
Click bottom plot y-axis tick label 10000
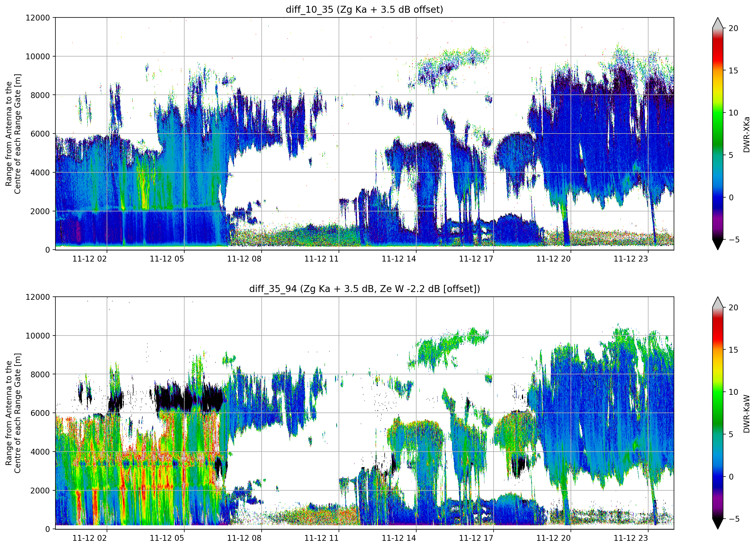38,336
